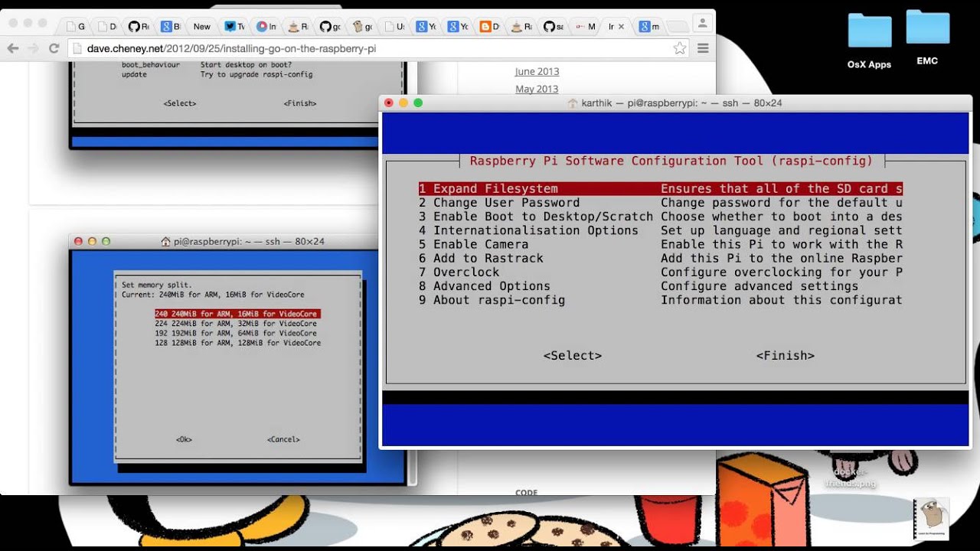Select '9 About raspi-config' entry
This screenshot has width=980, height=551.
[661, 299]
